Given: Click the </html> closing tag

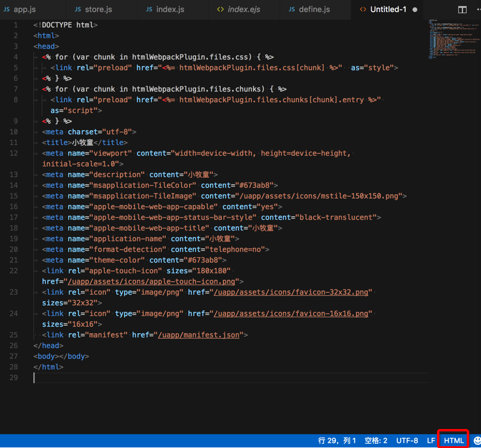Looking at the screenshot, I should tap(48, 367).
